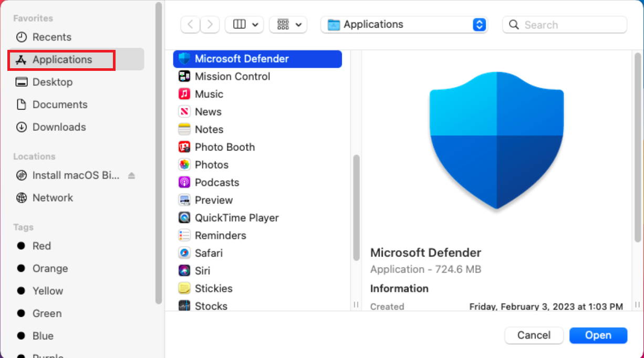Viewport: 644px width, 358px height.
Task: Click the Siri app icon
Action: (184, 271)
